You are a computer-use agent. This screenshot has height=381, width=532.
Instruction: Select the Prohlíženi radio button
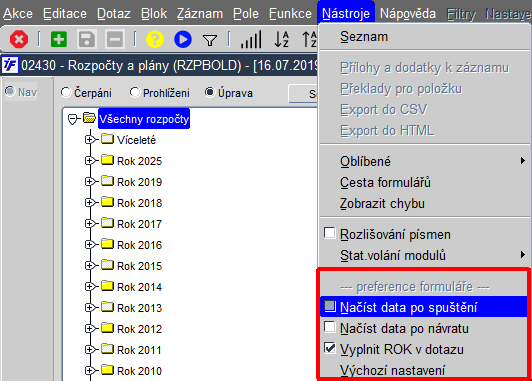135,93
